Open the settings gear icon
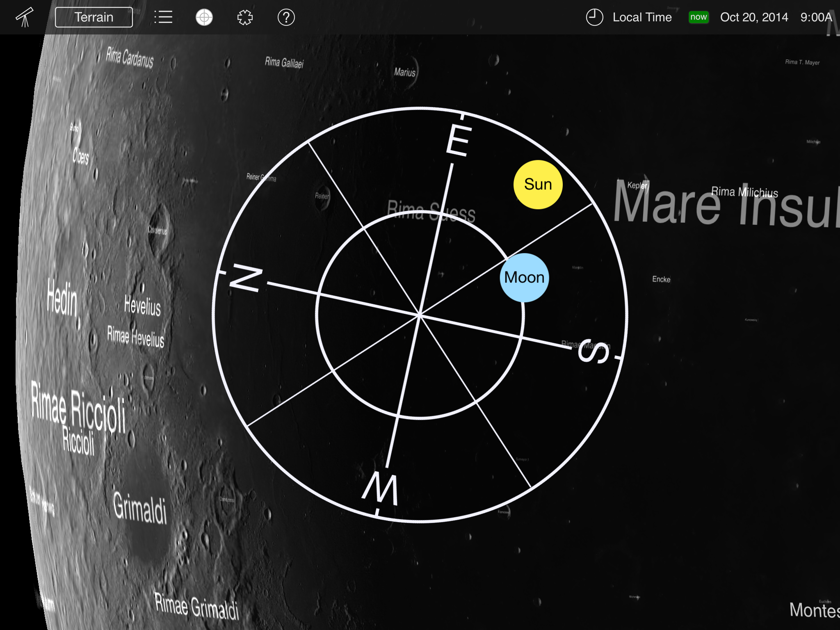Screen dimensions: 840x630 pyautogui.click(x=245, y=17)
